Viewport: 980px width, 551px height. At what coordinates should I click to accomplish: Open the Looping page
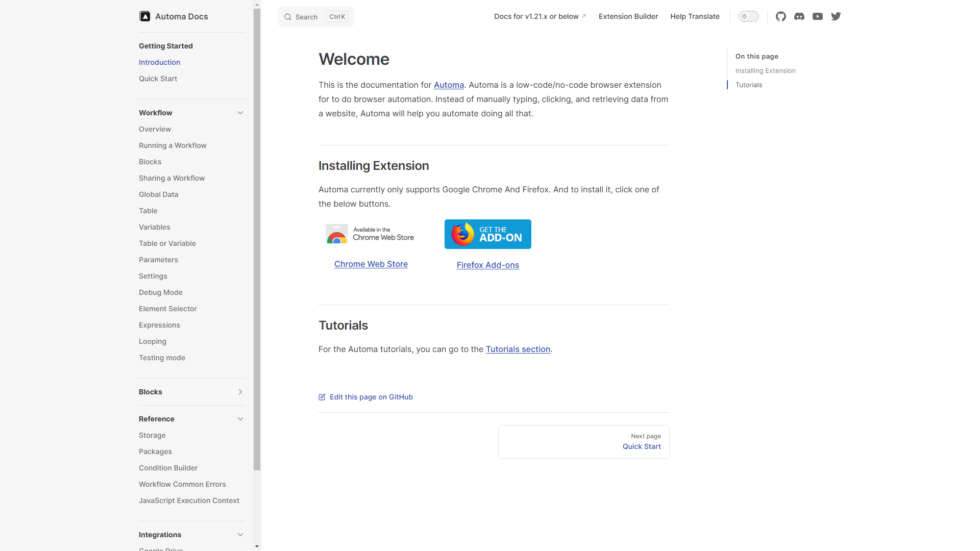(152, 341)
